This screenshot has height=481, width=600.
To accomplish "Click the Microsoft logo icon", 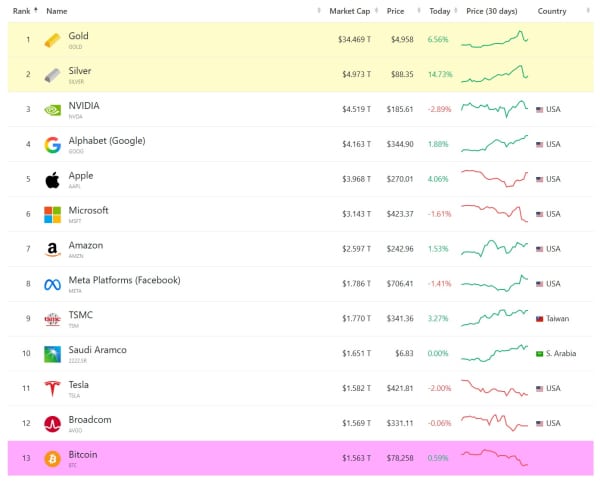I will pyautogui.click(x=52, y=215).
